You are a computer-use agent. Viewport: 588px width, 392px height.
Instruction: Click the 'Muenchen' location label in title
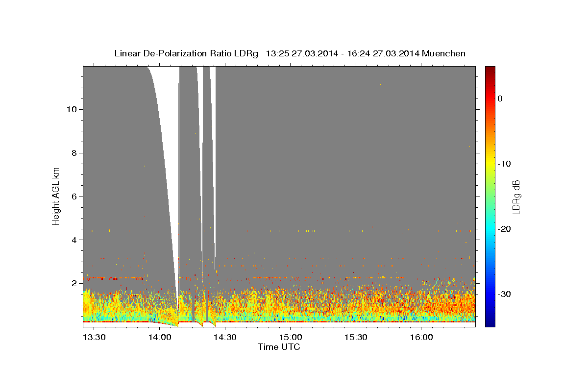tap(444, 53)
